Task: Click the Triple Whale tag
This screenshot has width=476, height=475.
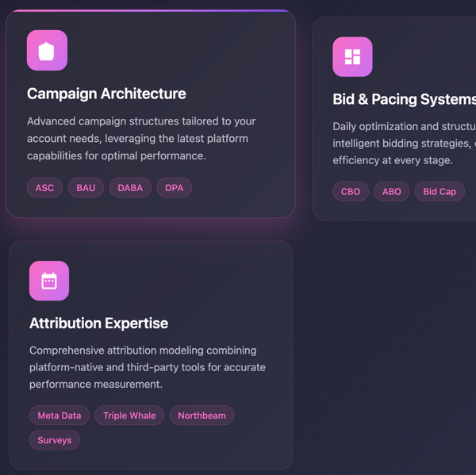Action: click(x=129, y=416)
